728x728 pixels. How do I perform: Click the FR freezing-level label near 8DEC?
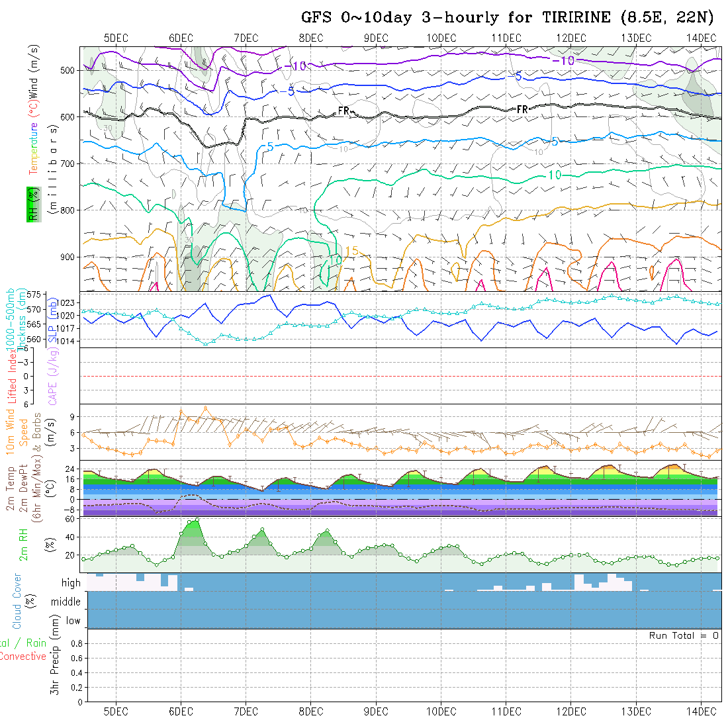pos(344,111)
